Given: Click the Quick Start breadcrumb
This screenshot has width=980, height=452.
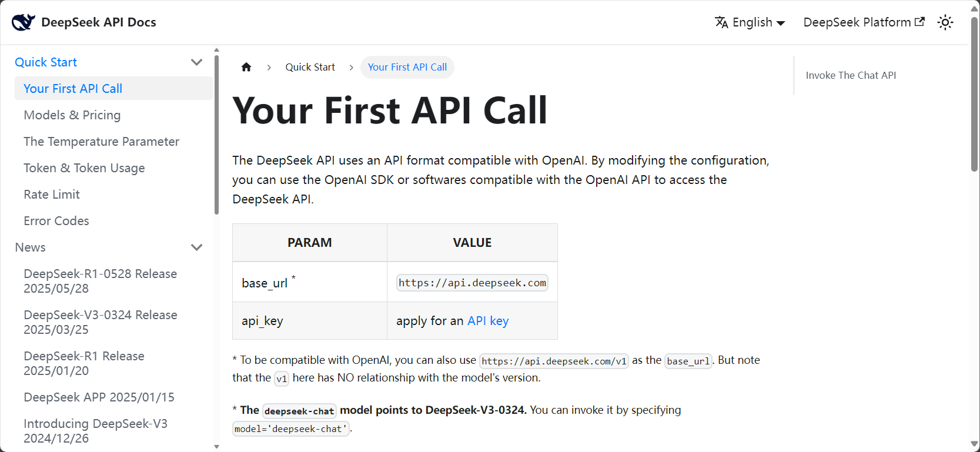Looking at the screenshot, I should [310, 67].
